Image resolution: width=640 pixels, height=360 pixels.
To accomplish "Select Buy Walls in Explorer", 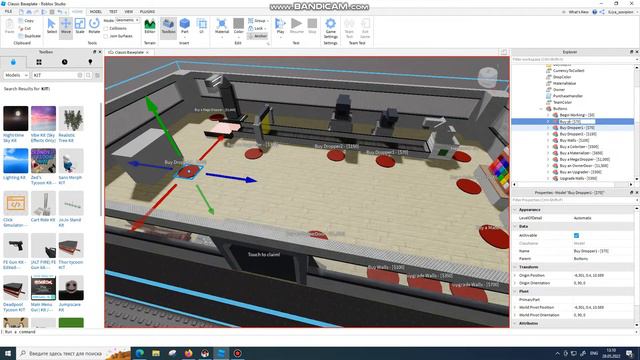I will point(574,140).
